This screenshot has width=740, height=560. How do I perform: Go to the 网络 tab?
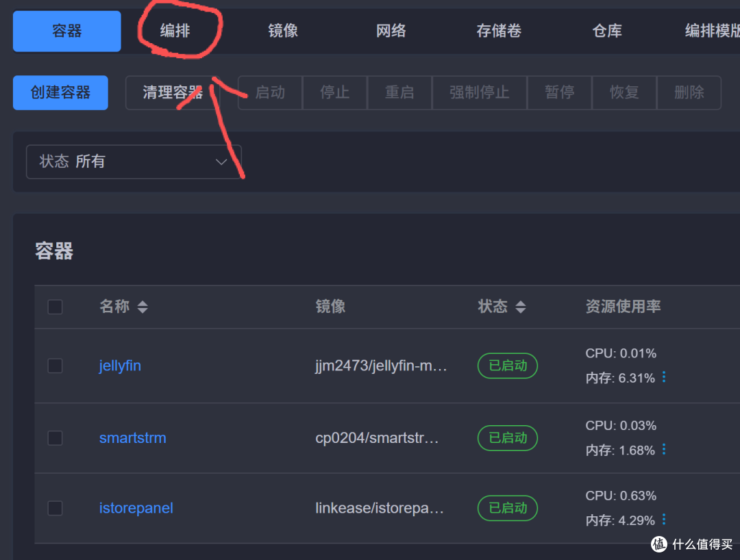tap(391, 31)
